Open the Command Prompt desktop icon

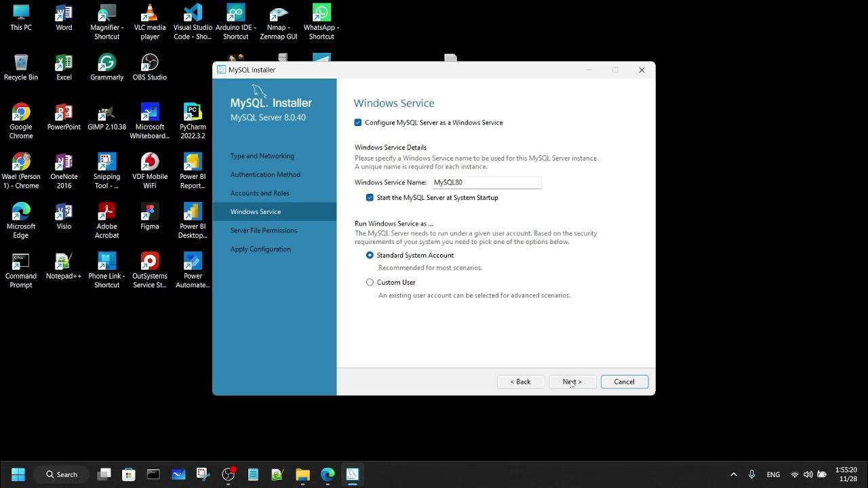[21, 270]
